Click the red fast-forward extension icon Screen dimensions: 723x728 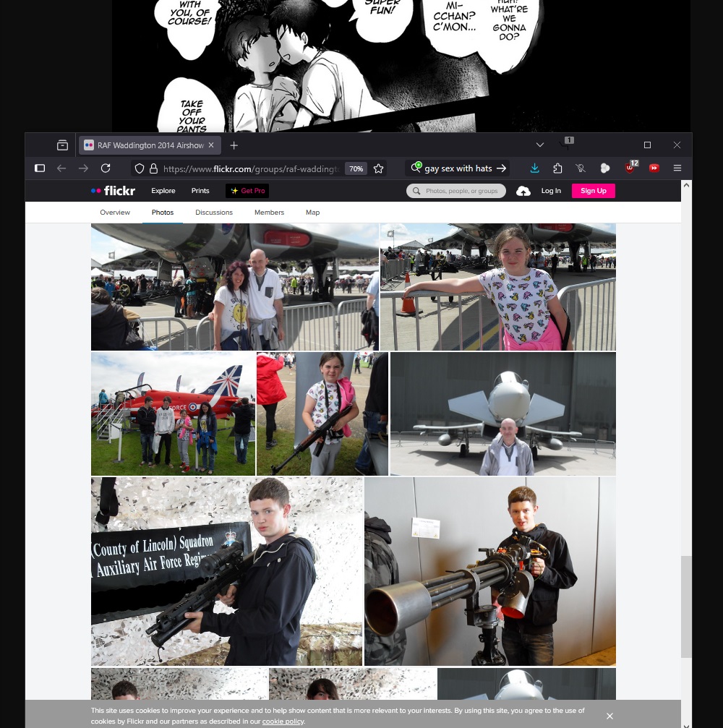654,168
